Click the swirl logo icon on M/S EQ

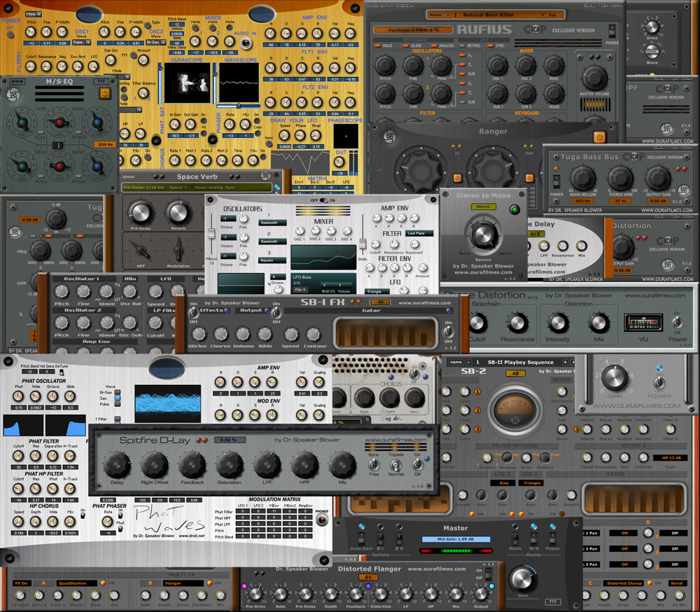(x=13, y=95)
